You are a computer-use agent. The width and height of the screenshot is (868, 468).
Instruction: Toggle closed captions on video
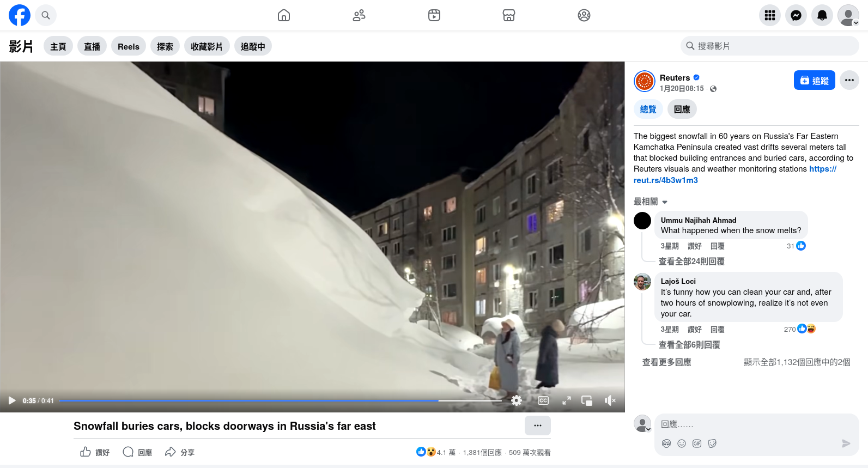coord(543,400)
